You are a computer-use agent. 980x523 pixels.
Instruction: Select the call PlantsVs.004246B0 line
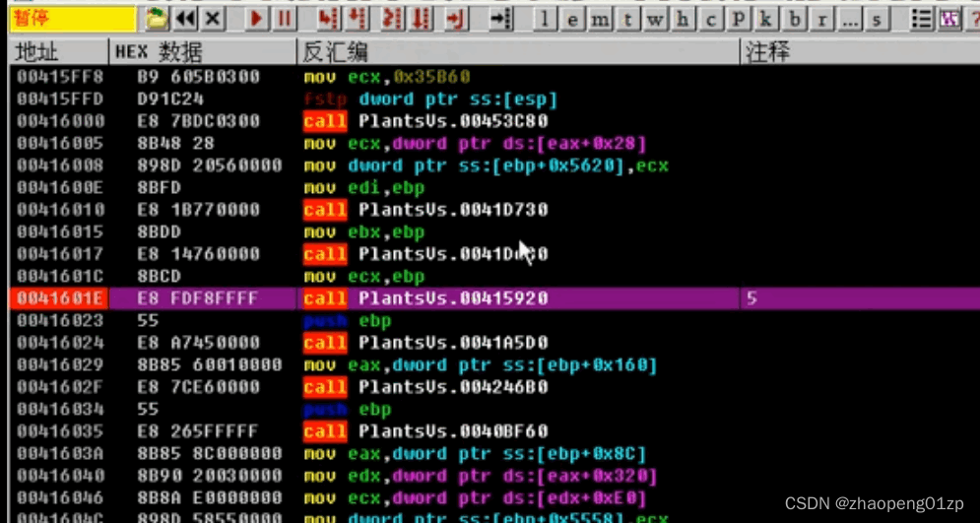425,387
